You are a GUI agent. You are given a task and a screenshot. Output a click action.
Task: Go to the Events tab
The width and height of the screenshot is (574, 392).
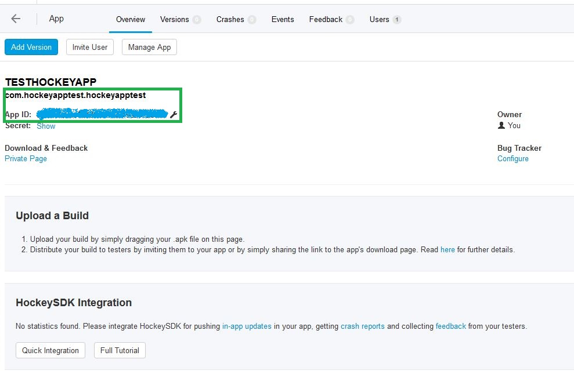[283, 19]
